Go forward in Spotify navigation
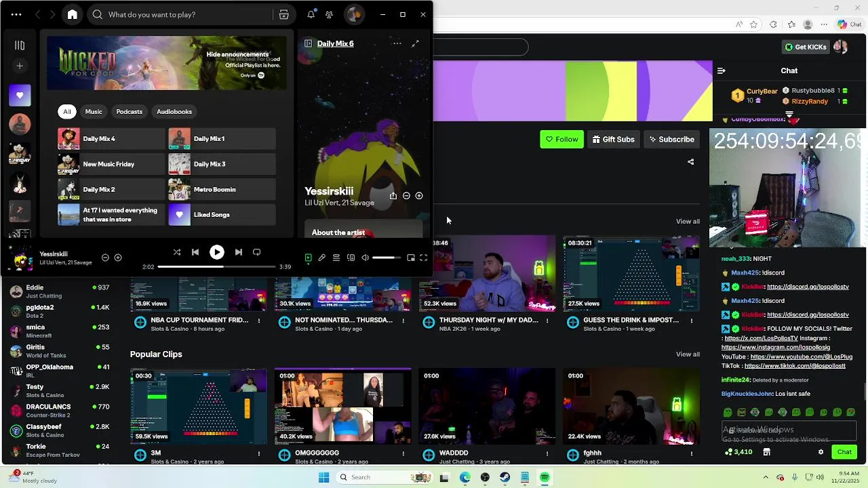The width and height of the screenshot is (868, 488). pos(52,14)
